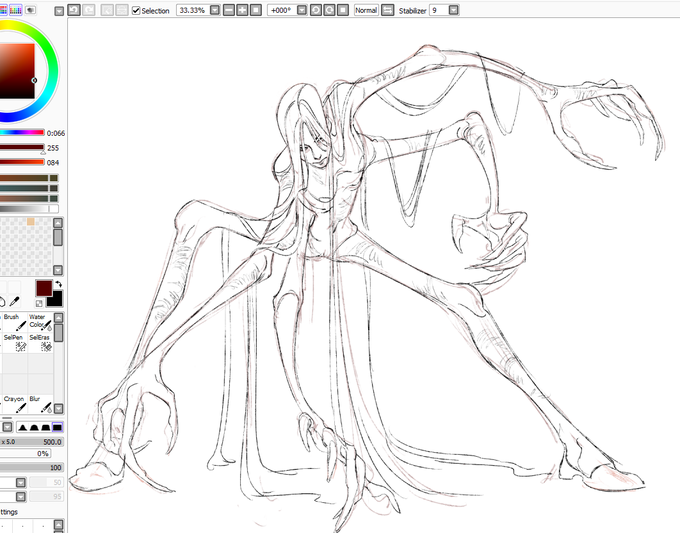Adjust the value slider showing 084
The image size is (680, 533).
(x=22, y=162)
